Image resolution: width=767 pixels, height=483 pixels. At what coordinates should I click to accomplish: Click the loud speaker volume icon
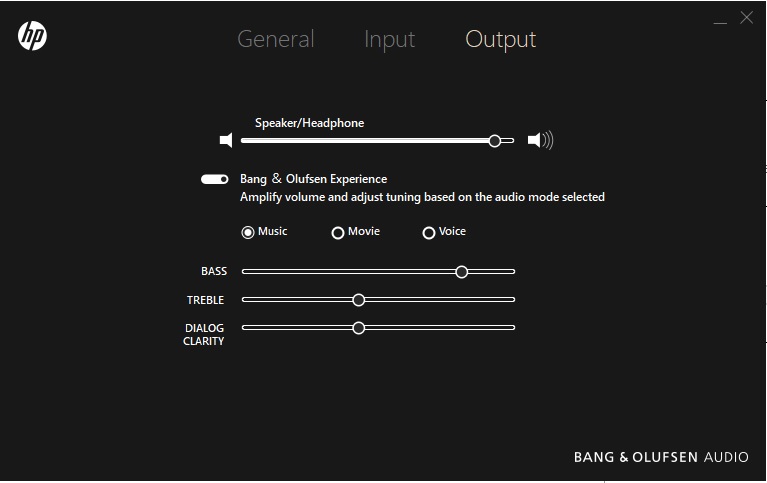[x=540, y=141]
